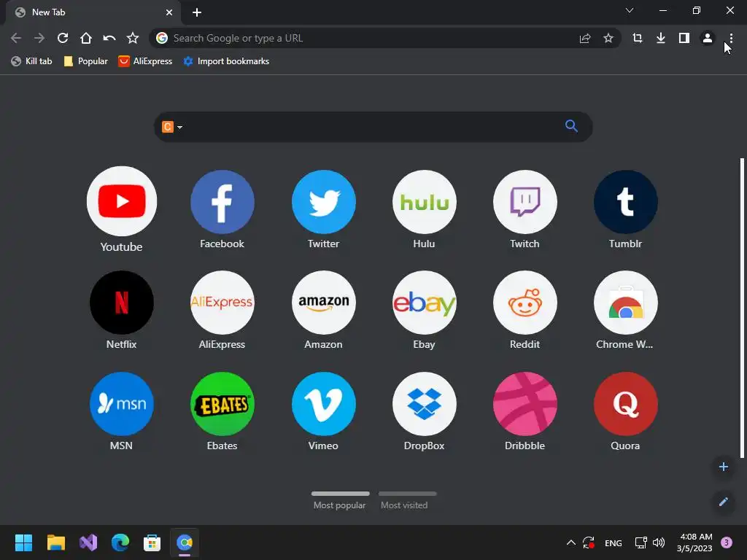
Task: Click the blue magnifier search button
Action: click(571, 126)
